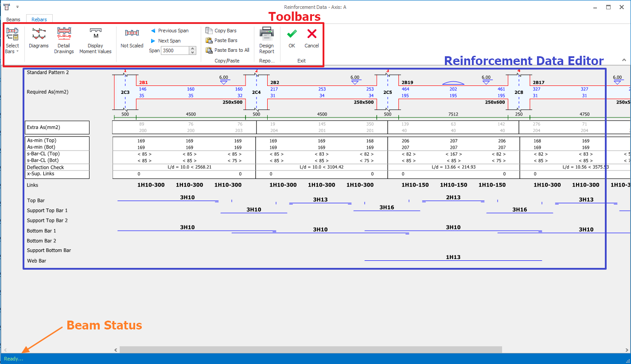Viewport: 631px width, 364px height.
Task: Select the Detail Drawings tool
Action: (64, 39)
